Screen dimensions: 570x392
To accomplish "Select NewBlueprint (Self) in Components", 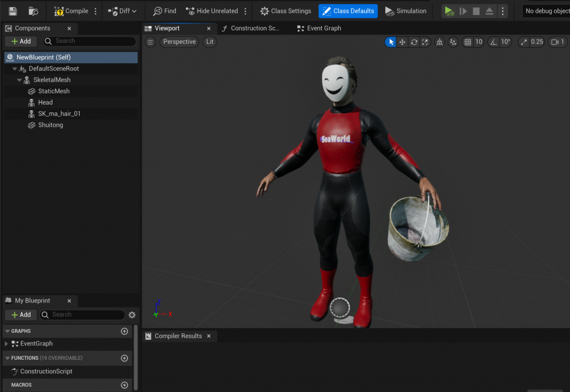I will coord(71,57).
